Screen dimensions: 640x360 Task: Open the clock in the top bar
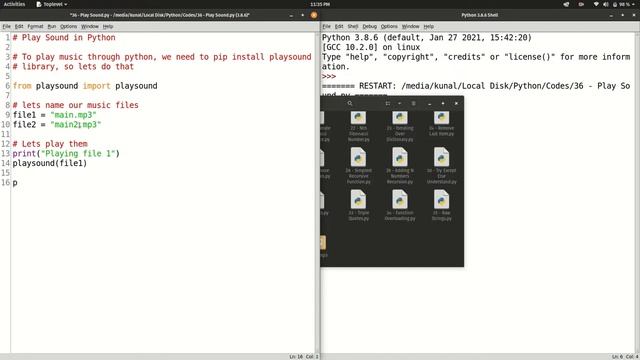coord(320,4)
